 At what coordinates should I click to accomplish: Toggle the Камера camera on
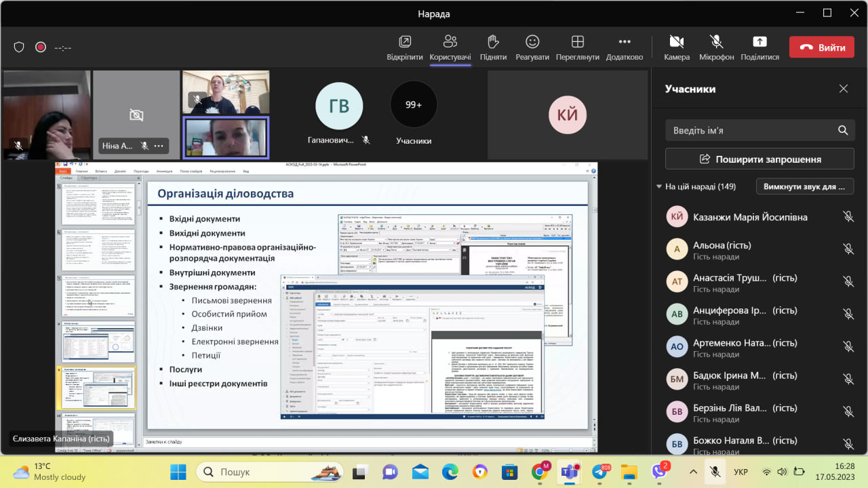point(676,42)
